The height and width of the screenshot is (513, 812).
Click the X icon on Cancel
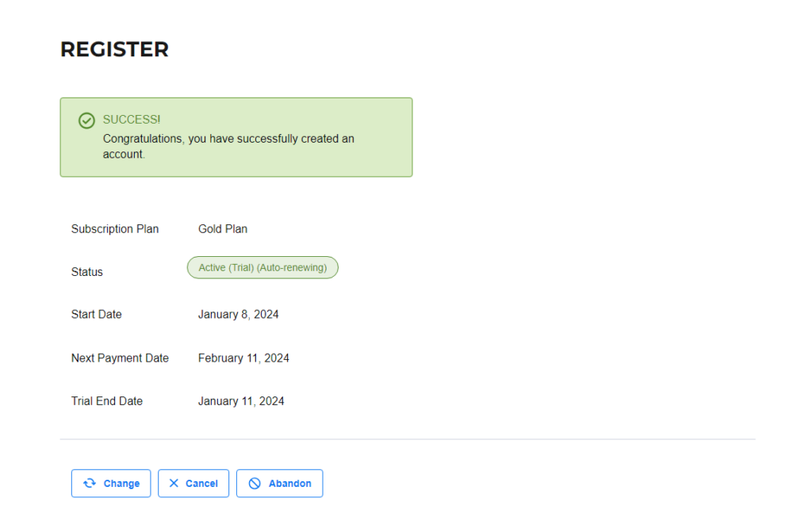[x=174, y=483]
